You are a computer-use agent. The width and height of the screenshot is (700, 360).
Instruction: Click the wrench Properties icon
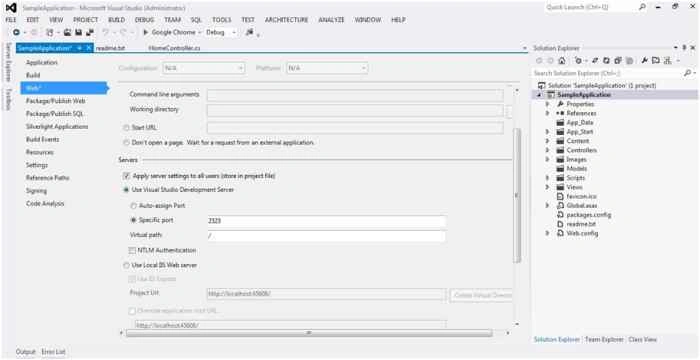click(x=644, y=60)
